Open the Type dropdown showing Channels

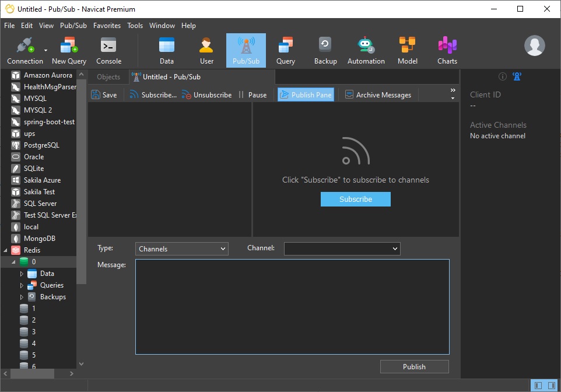[182, 249]
